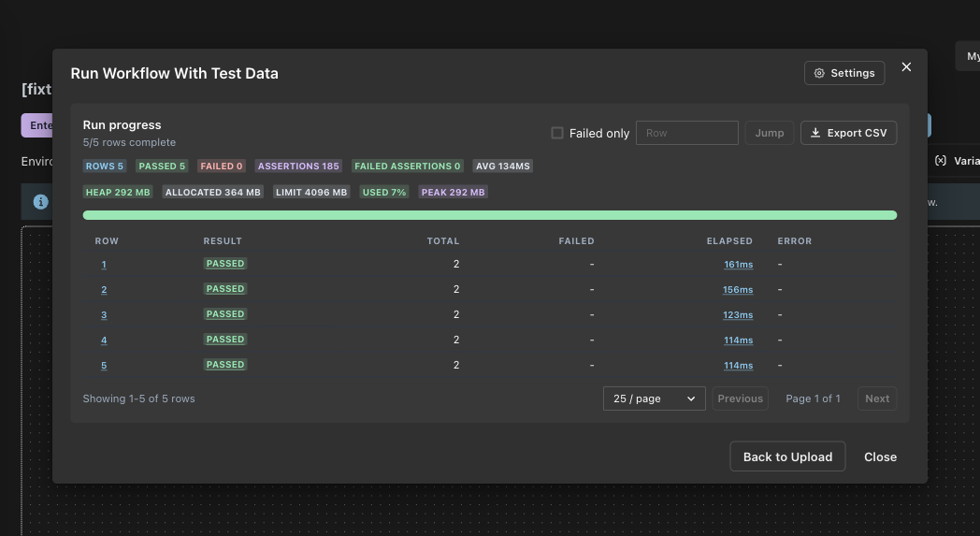Open the 161ms elapsed link
Image resolution: width=980 pixels, height=536 pixels.
[738, 265]
